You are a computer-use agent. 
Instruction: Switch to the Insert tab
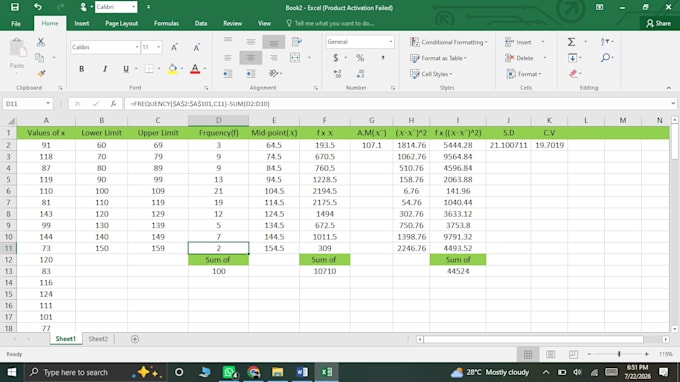click(x=82, y=23)
